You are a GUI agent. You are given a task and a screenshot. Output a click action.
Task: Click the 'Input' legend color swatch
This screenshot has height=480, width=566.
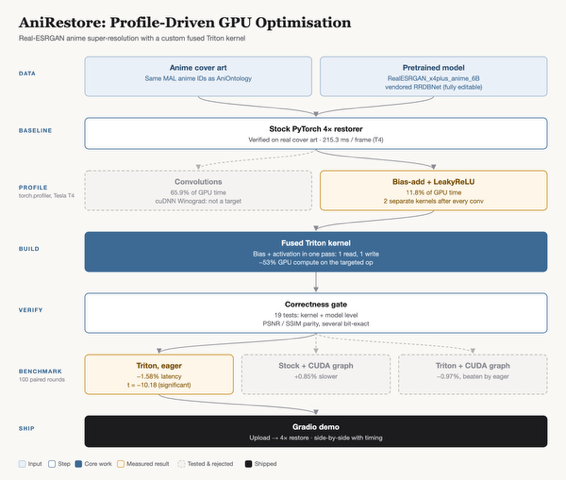click(22, 464)
